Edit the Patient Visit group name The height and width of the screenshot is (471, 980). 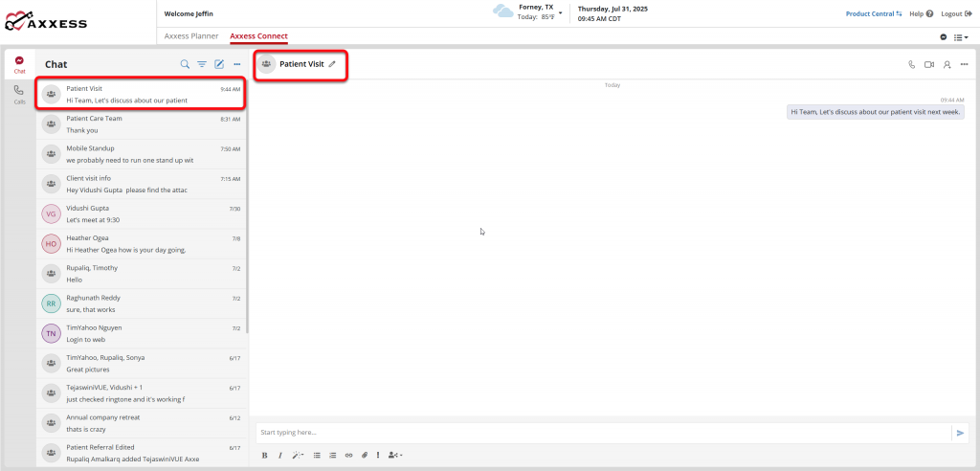coord(332,64)
